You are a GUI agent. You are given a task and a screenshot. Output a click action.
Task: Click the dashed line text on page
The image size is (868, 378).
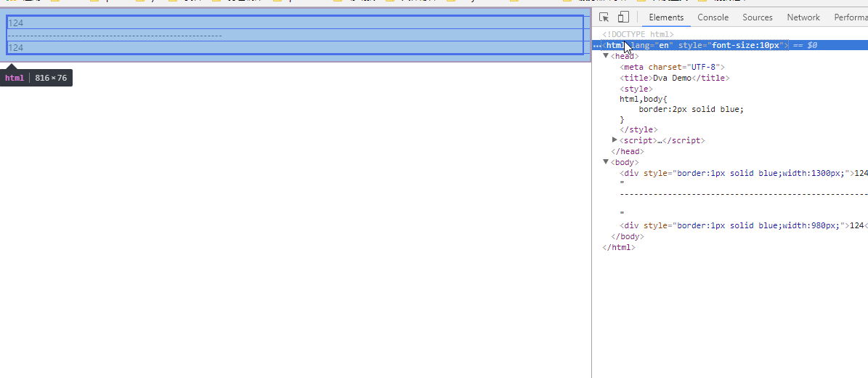[x=115, y=36]
